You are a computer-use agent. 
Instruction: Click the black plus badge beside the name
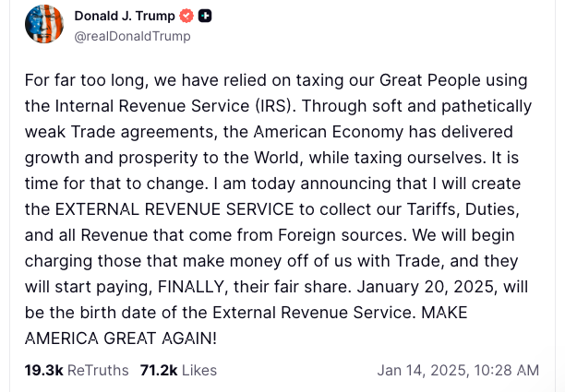(205, 16)
